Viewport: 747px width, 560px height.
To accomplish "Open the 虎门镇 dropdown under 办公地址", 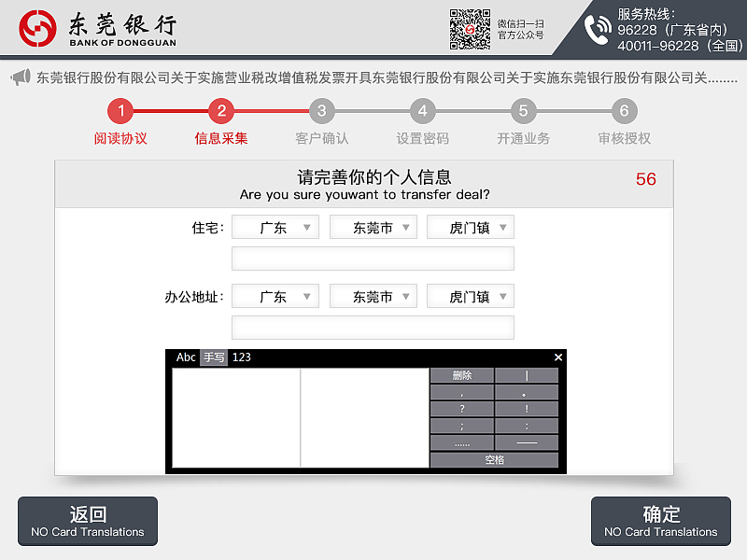I will click(470, 295).
